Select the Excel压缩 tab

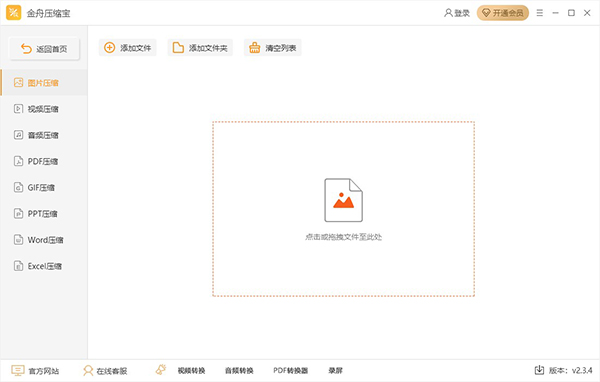44,266
